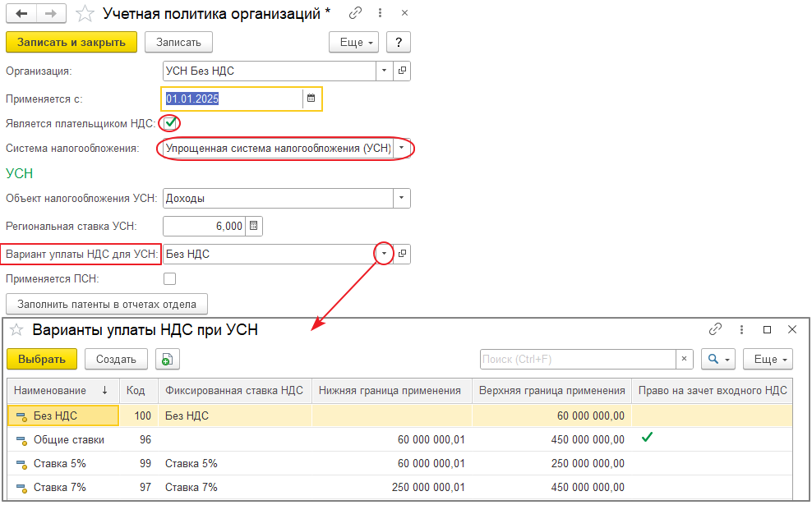Select the Ставка 5% name cell

click(64, 464)
